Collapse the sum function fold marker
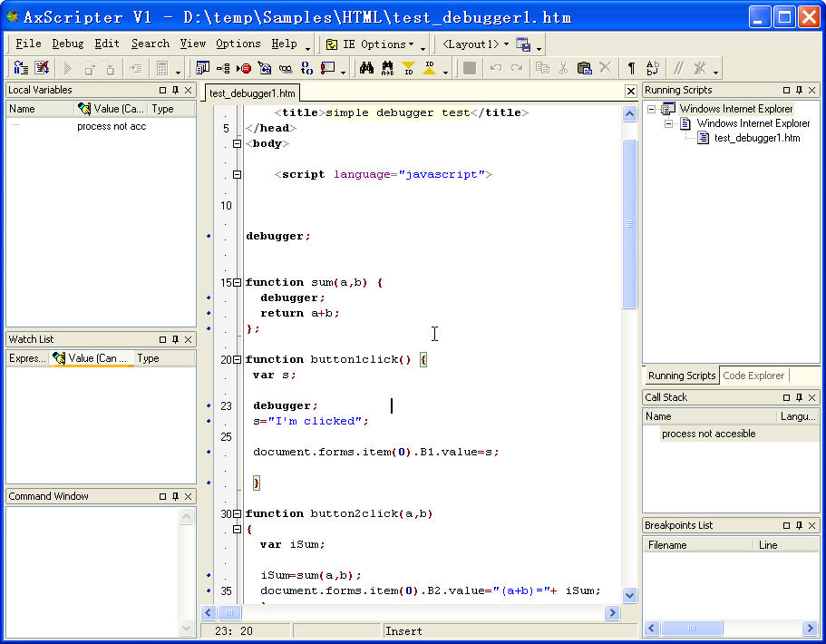The image size is (826, 644). click(x=238, y=282)
